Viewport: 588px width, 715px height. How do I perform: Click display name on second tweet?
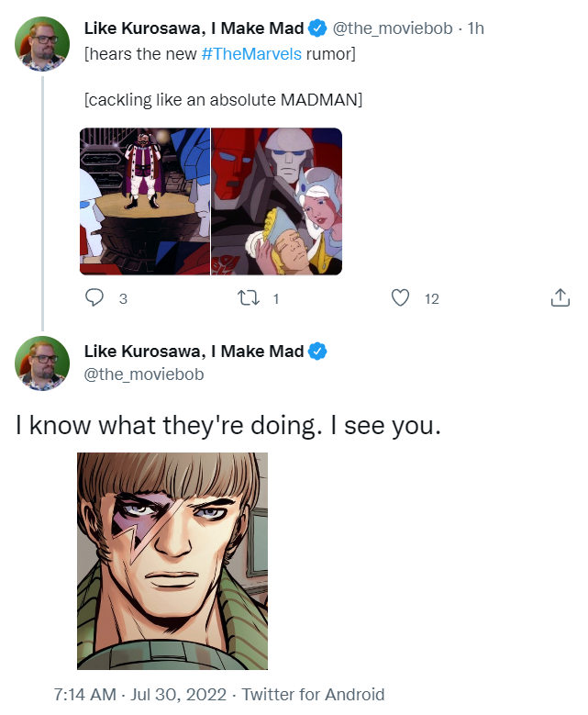pos(194,351)
